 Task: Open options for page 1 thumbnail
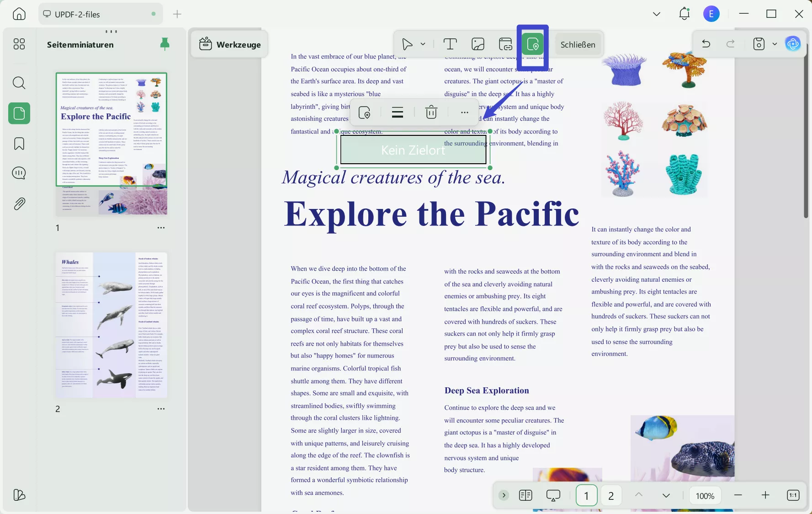click(161, 228)
